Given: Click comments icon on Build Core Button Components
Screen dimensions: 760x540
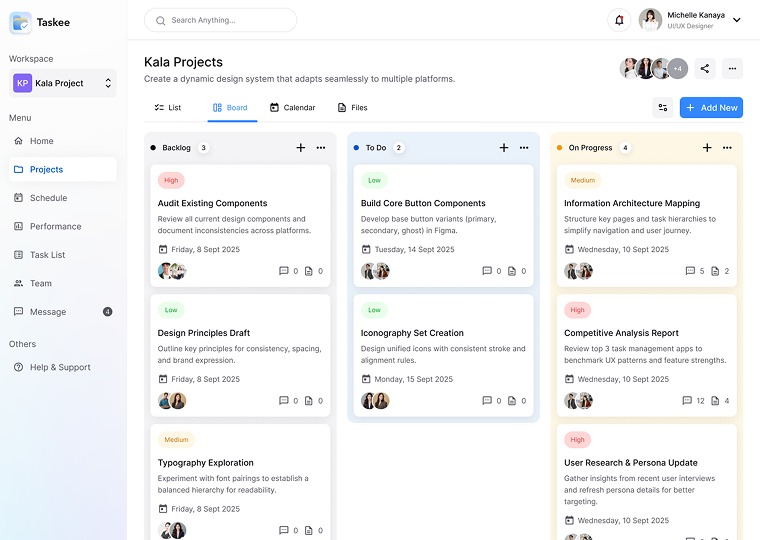Looking at the screenshot, I should (487, 271).
